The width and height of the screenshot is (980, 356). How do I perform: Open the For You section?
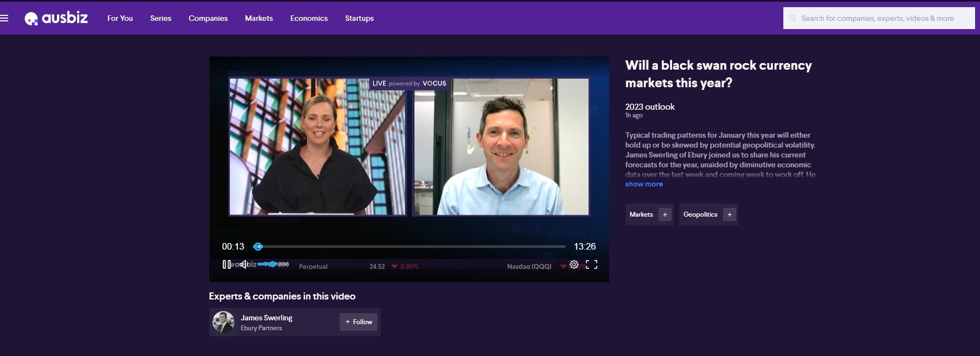[120, 18]
